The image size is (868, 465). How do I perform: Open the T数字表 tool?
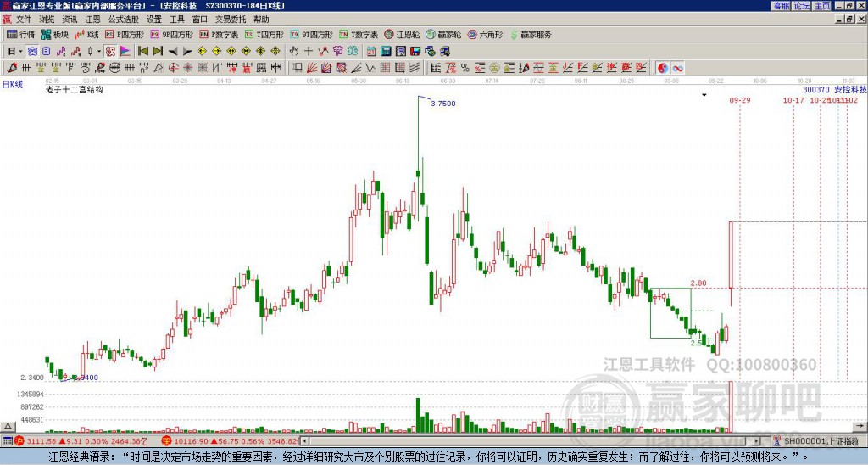tap(359, 34)
